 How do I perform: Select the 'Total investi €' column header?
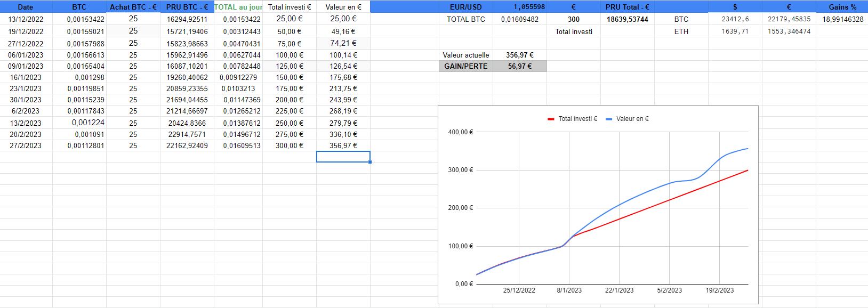pos(290,7)
